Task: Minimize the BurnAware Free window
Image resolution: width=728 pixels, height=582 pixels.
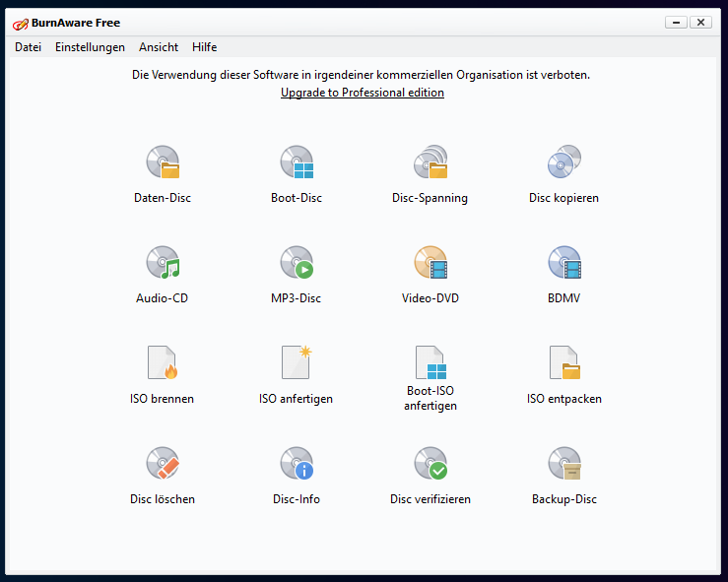Action: coord(676,22)
